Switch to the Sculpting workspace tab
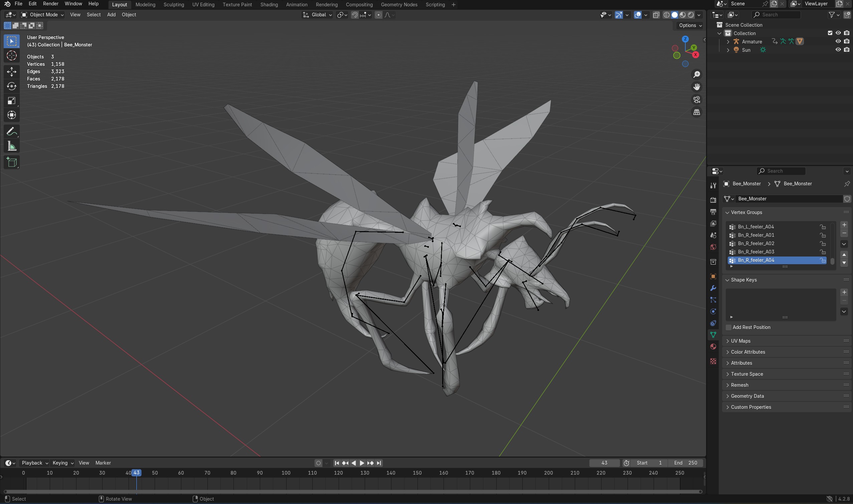 [x=174, y=4]
